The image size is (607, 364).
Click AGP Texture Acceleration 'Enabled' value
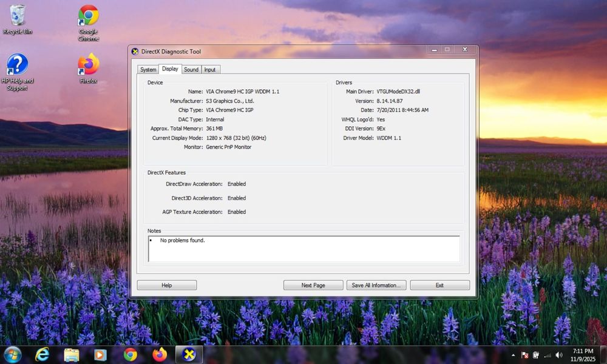(237, 212)
